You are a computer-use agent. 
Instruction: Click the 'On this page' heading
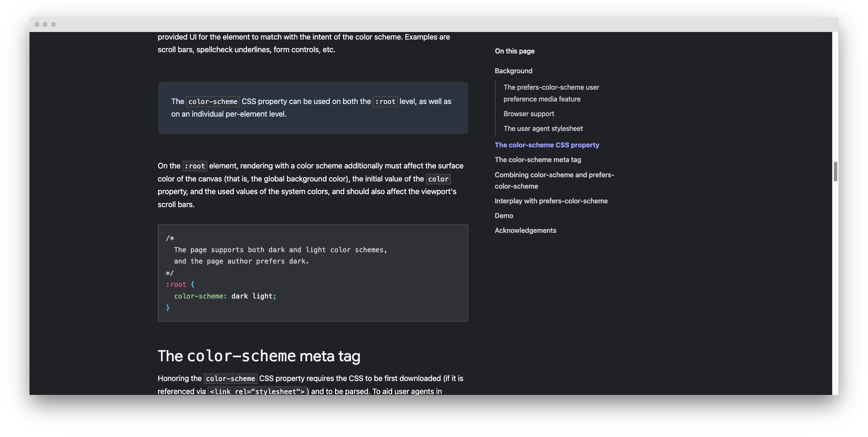(514, 51)
